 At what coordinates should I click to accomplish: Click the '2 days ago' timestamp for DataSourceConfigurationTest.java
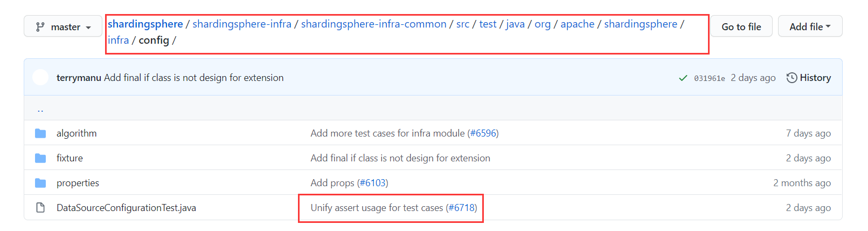[x=808, y=208]
